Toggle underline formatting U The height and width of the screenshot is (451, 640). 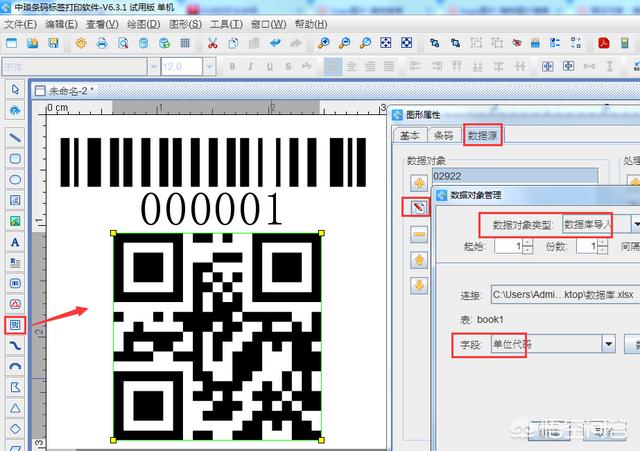[x=269, y=66]
